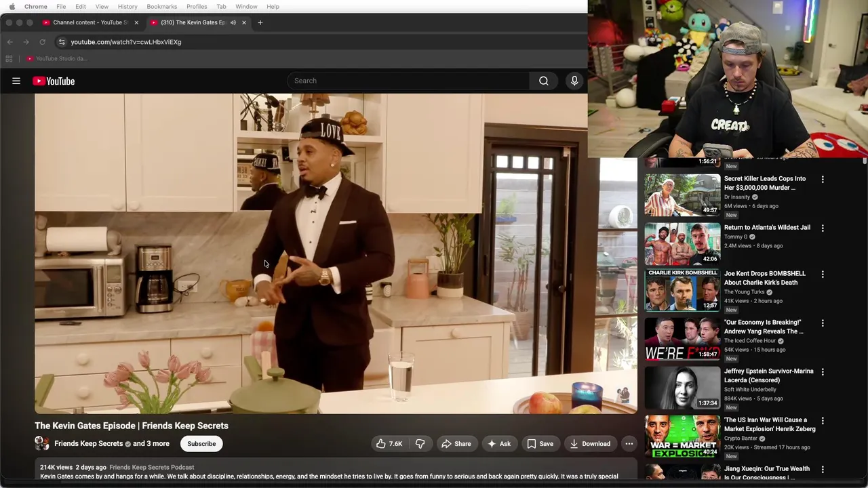Play Andrew Yang economy video thumbnail
The width and height of the screenshot is (868, 488).
(682, 339)
